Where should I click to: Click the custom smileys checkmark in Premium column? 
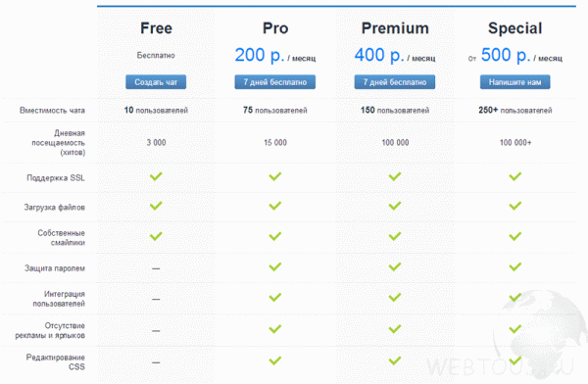(395, 236)
